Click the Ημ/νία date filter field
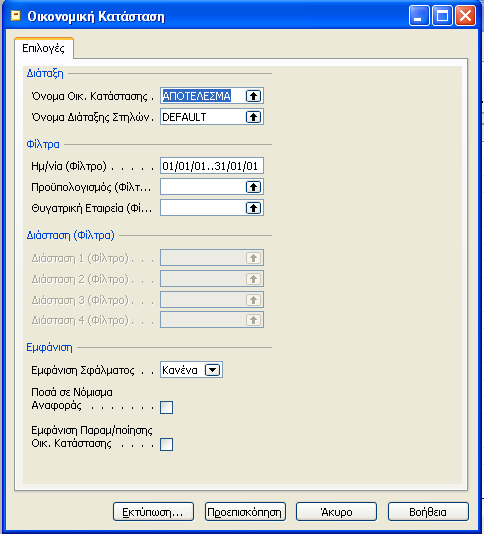The height and width of the screenshot is (534, 484). coord(212,166)
